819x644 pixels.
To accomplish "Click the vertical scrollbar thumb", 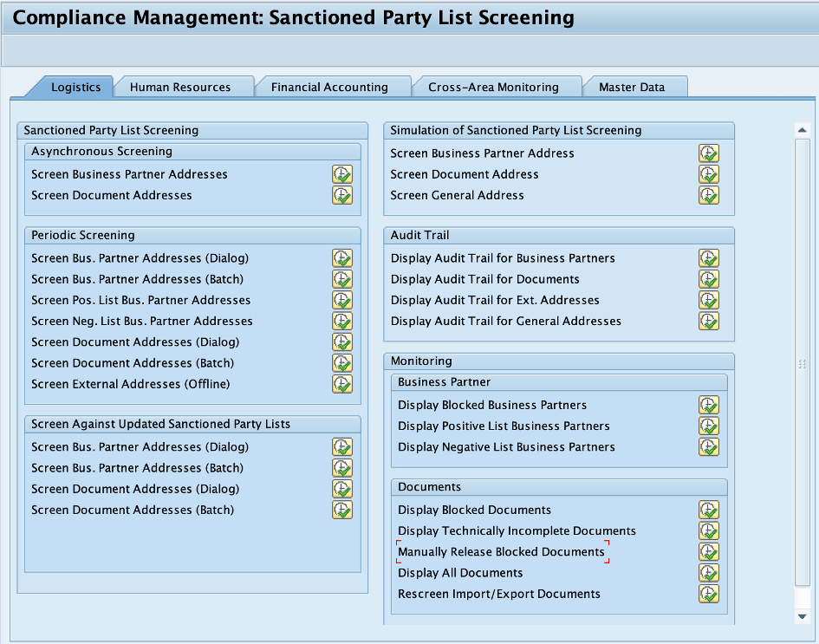I will [803, 363].
